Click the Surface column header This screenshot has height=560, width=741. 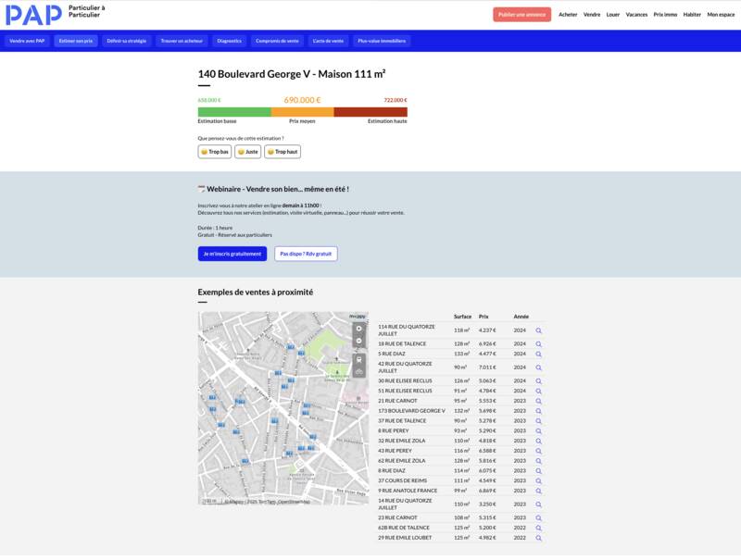coord(462,317)
